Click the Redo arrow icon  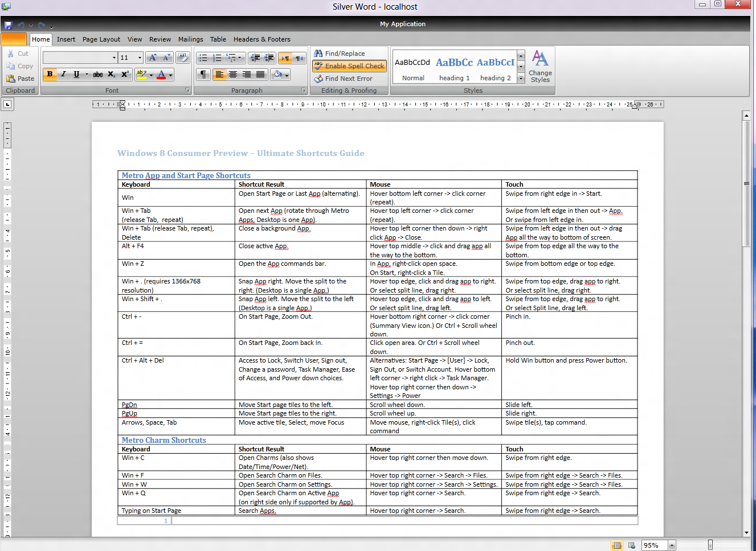tap(41, 25)
